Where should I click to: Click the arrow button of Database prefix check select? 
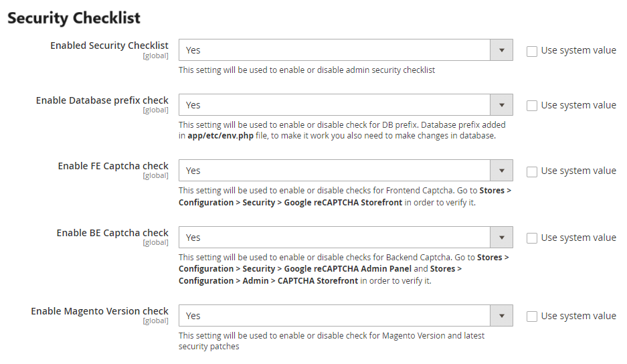[x=501, y=105]
